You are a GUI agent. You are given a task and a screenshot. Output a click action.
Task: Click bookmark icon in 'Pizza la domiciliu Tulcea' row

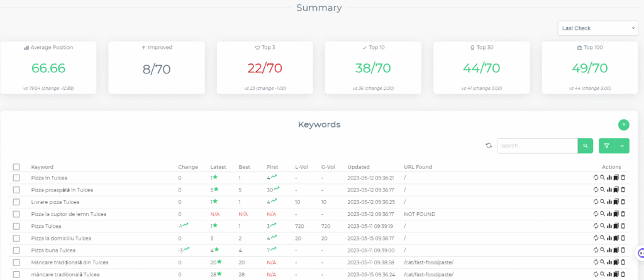pos(616,238)
